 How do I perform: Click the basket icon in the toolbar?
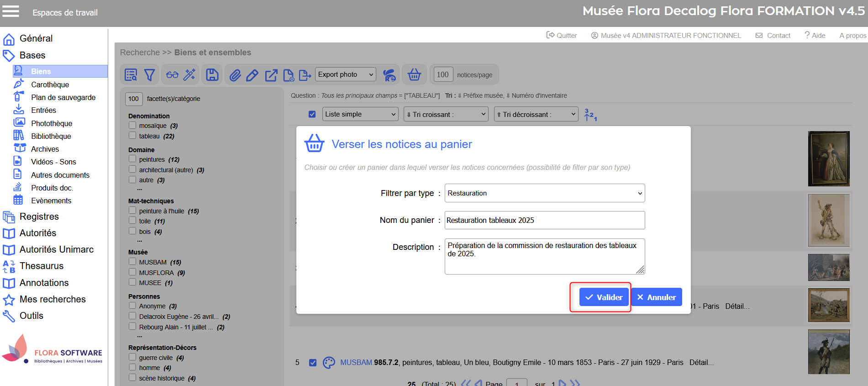pyautogui.click(x=414, y=74)
